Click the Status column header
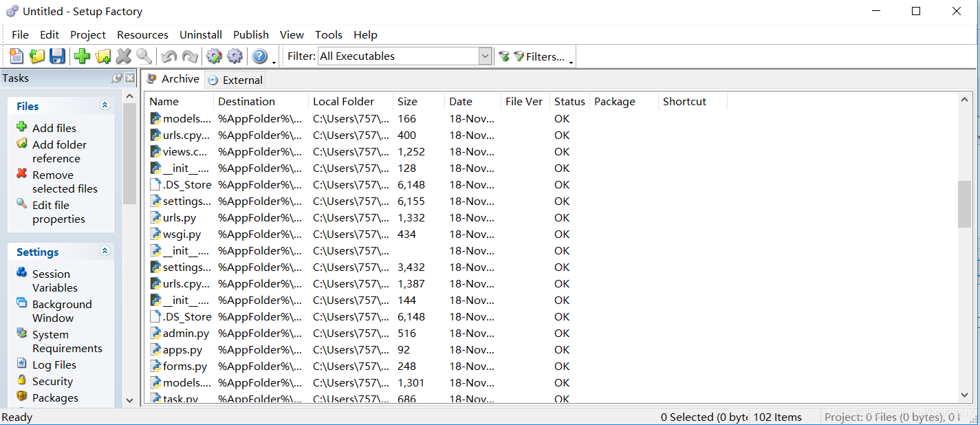Screen dimensions: 980x425 (x=570, y=101)
